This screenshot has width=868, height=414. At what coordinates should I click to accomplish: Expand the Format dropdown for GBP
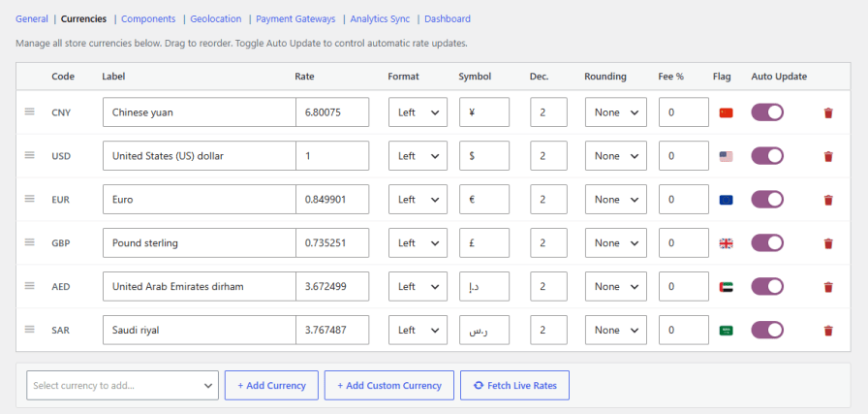pos(418,242)
